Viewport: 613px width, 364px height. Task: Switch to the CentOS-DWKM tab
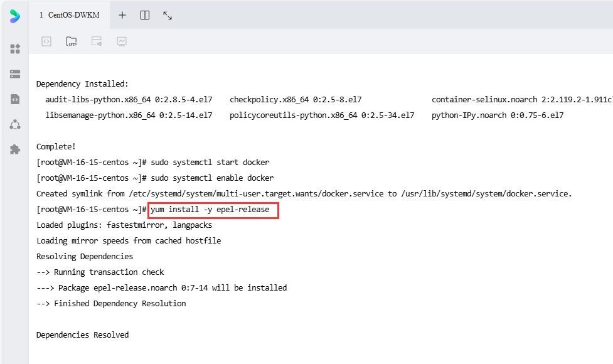click(x=70, y=15)
